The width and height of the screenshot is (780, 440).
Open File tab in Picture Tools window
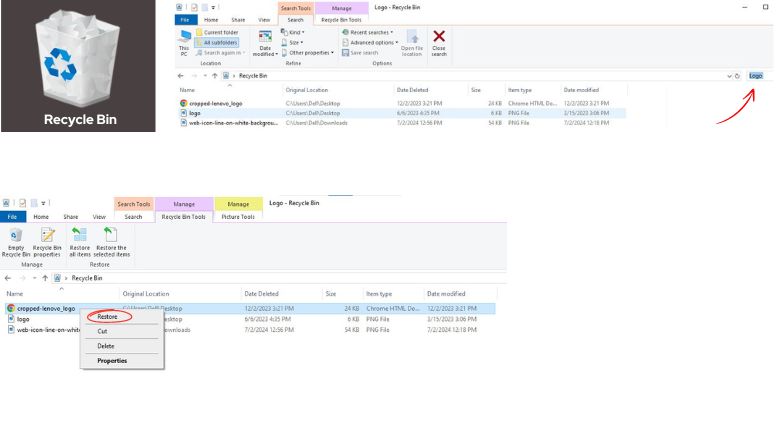point(12,217)
